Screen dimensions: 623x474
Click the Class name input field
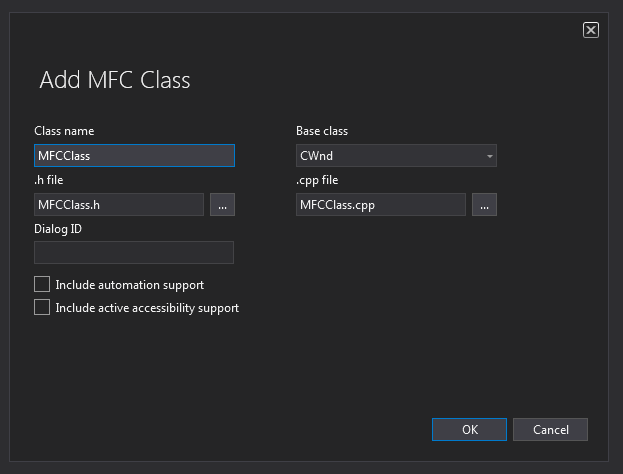tap(134, 155)
